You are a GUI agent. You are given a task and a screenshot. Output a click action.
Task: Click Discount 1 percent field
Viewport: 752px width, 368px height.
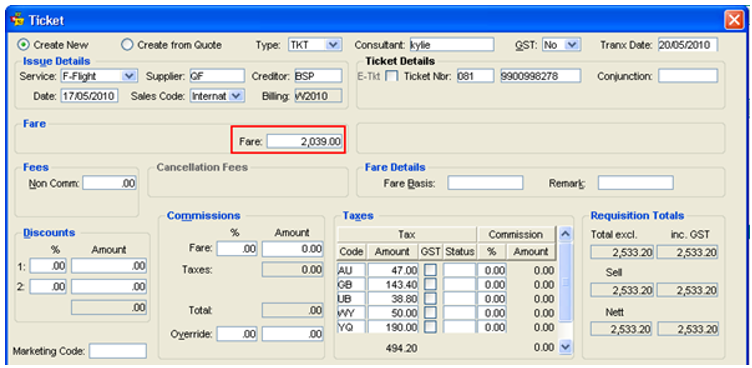[48, 266]
